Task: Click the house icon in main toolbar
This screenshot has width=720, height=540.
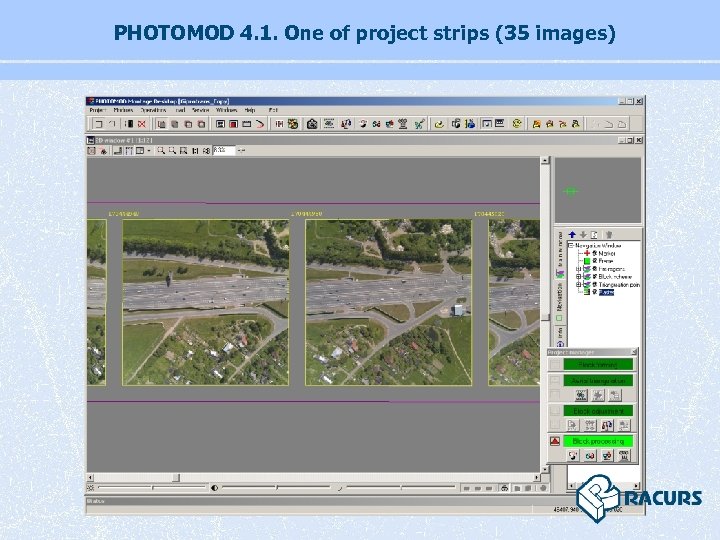Action: pyautogui.click(x=312, y=124)
